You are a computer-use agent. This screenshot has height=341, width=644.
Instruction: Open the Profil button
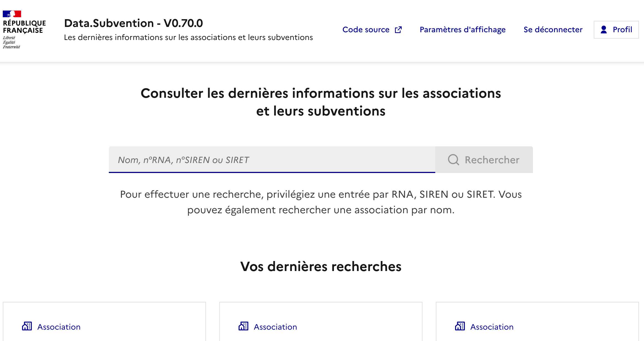(x=616, y=30)
